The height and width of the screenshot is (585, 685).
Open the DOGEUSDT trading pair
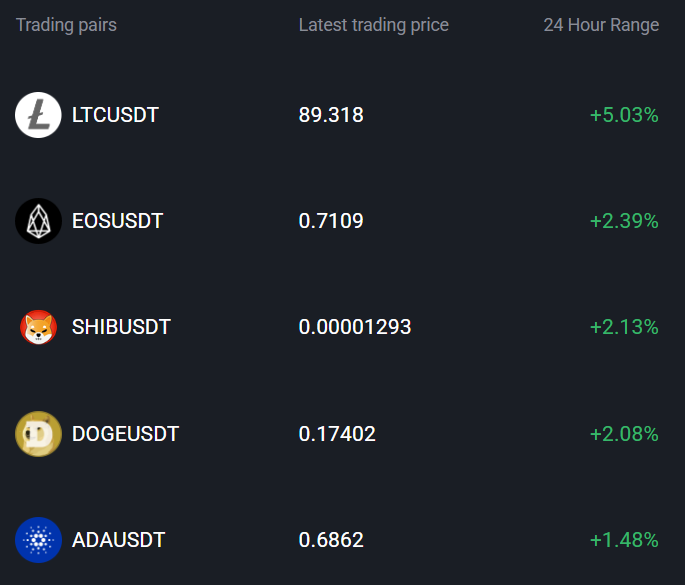125,434
